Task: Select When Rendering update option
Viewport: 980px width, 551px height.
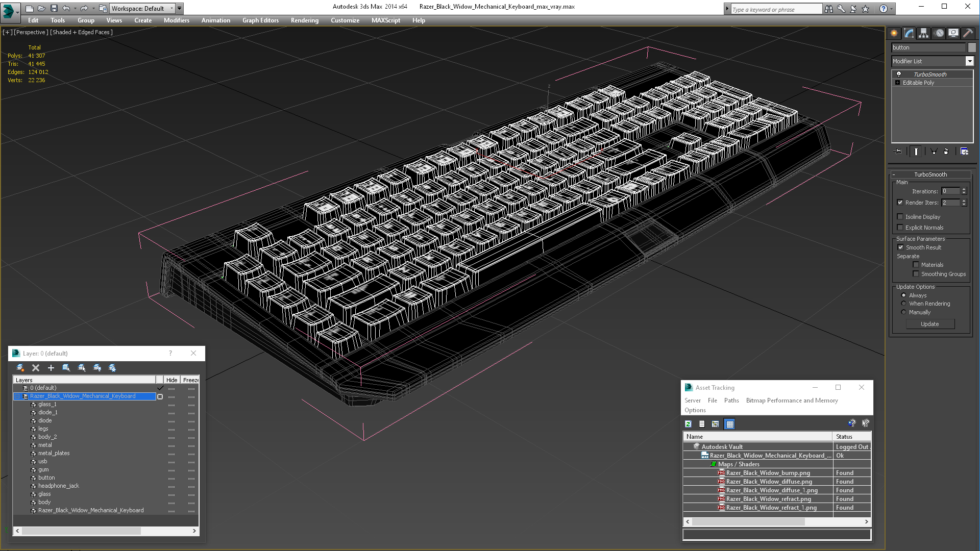Action: (904, 304)
